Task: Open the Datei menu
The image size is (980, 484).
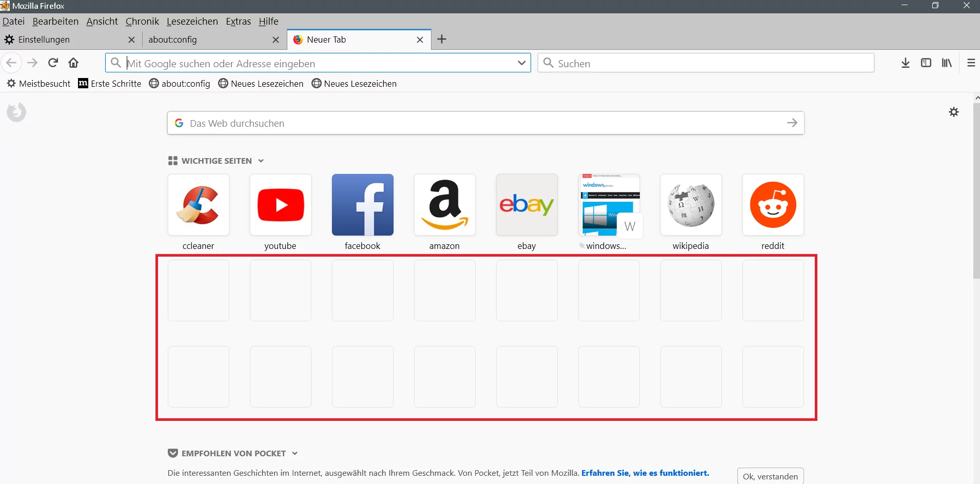Action: (13, 21)
